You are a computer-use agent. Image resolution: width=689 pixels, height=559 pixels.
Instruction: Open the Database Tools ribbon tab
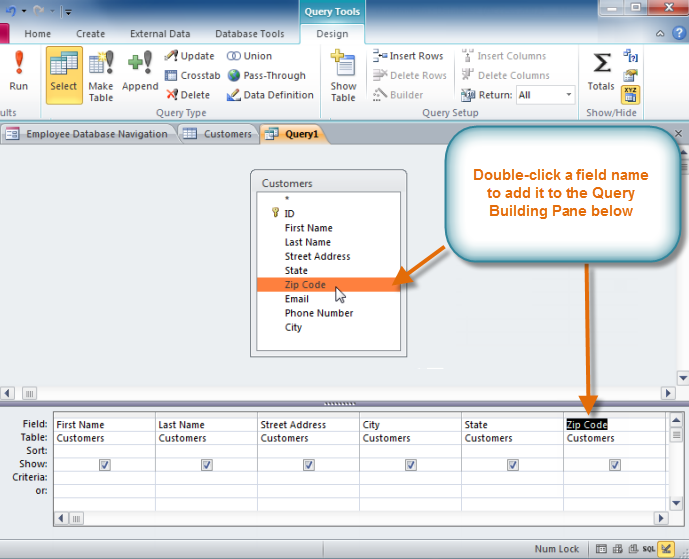[x=250, y=34]
